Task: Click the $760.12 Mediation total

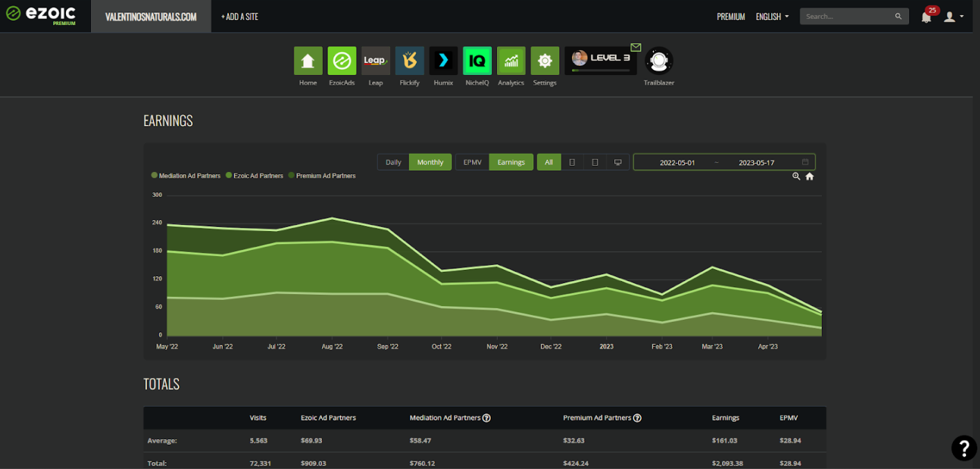Action: point(423,463)
